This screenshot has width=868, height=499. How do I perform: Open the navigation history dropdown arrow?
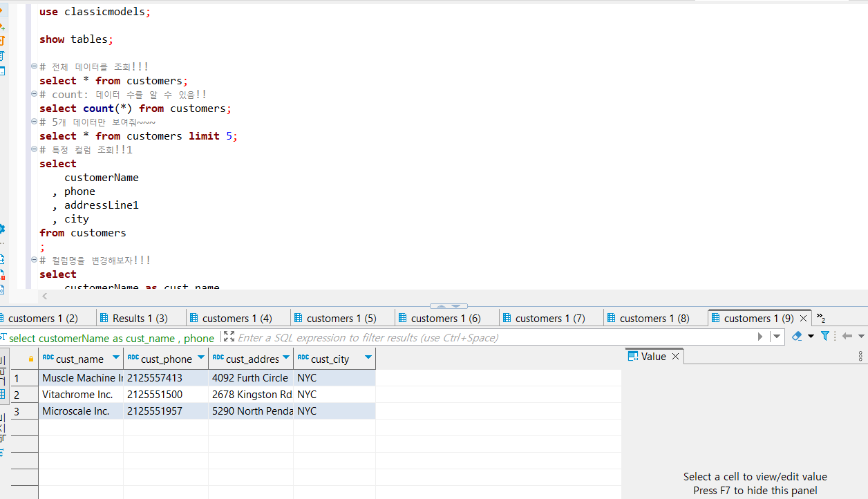point(860,337)
